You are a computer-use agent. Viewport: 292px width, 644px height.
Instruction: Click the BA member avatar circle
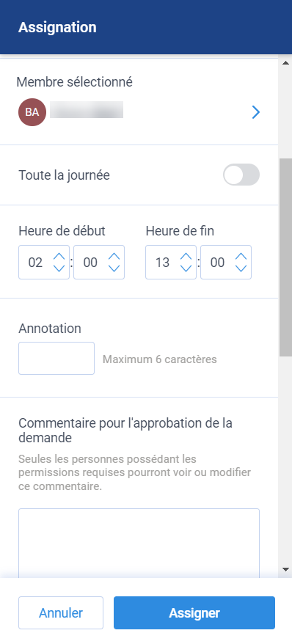tap(32, 112)
